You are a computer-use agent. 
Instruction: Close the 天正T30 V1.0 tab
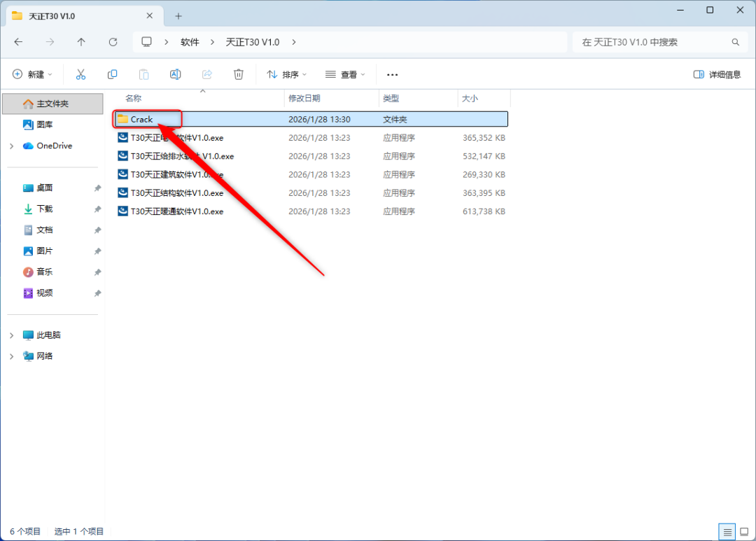(x=150, y=16)
